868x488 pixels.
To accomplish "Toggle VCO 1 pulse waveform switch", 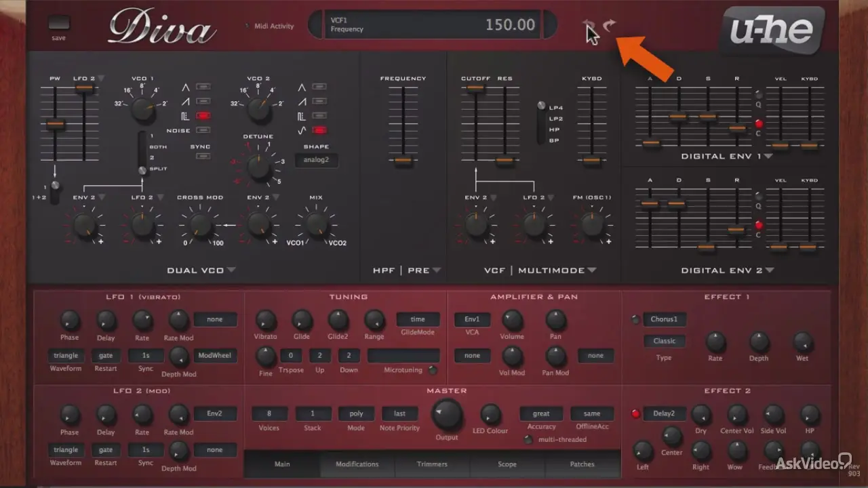I will (x=203, y=116).
